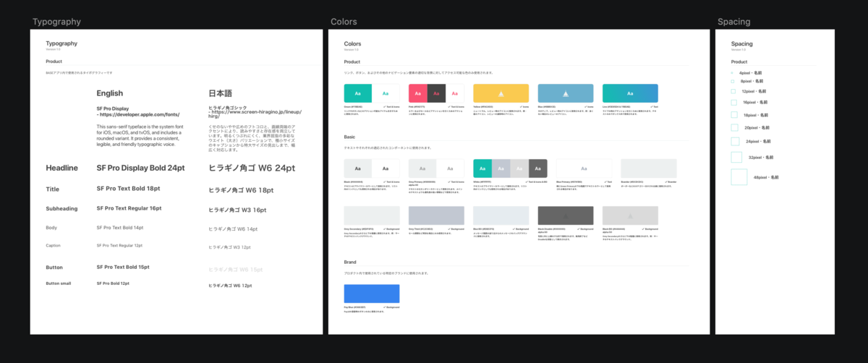
Task: Click the Brand section heading
Action: (351, 262)
